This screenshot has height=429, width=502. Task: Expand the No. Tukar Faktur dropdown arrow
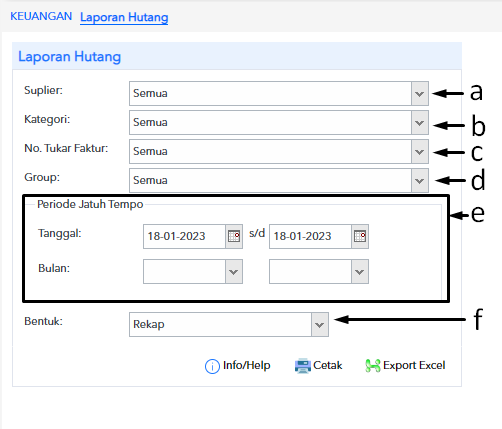[x=420, y=152]
